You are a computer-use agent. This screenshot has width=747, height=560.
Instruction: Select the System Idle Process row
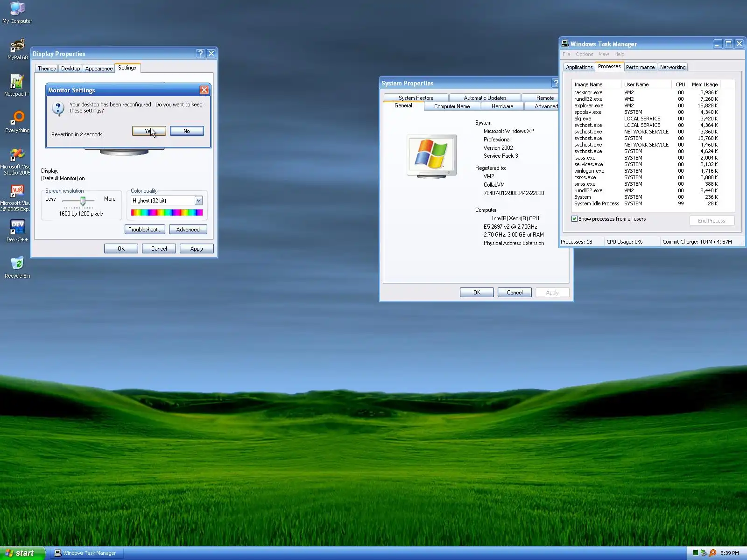pos(646,203)
